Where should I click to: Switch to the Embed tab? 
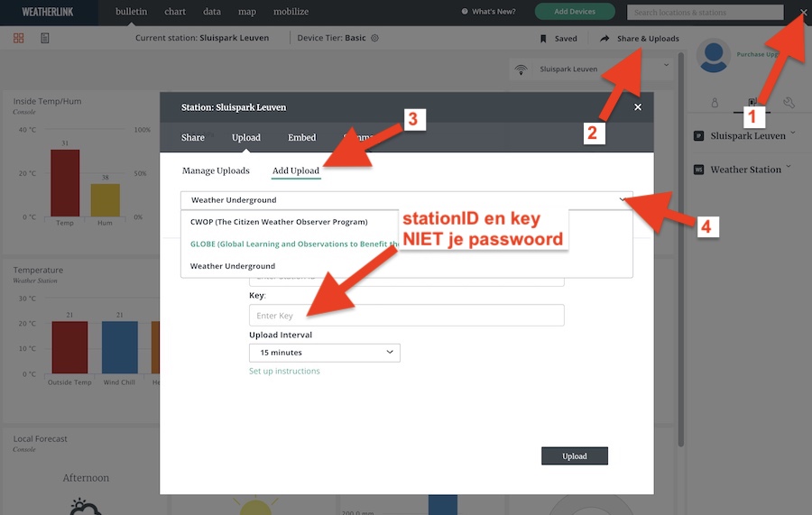coord(302,138)
